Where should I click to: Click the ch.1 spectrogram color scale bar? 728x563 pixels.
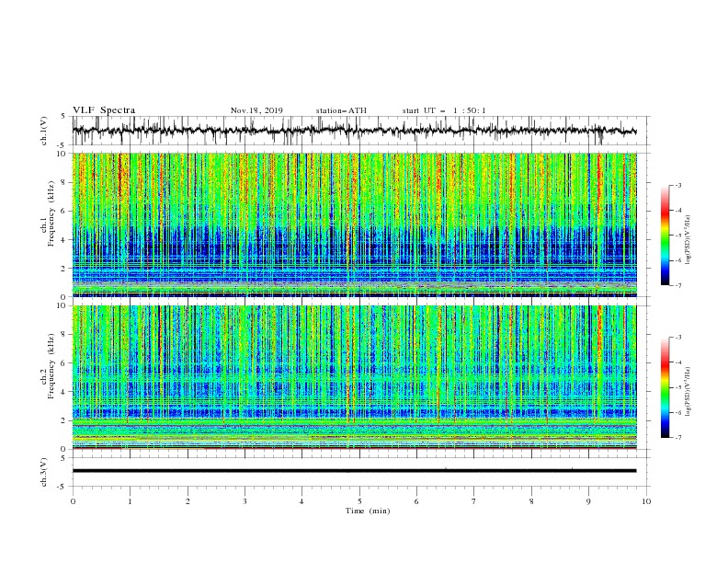click(x=665, y=236)
